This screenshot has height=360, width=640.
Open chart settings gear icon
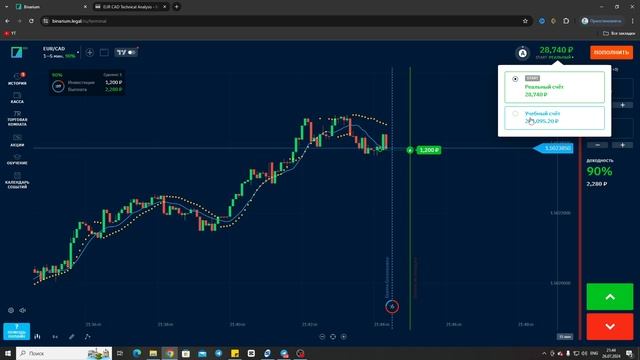point(11,310)
